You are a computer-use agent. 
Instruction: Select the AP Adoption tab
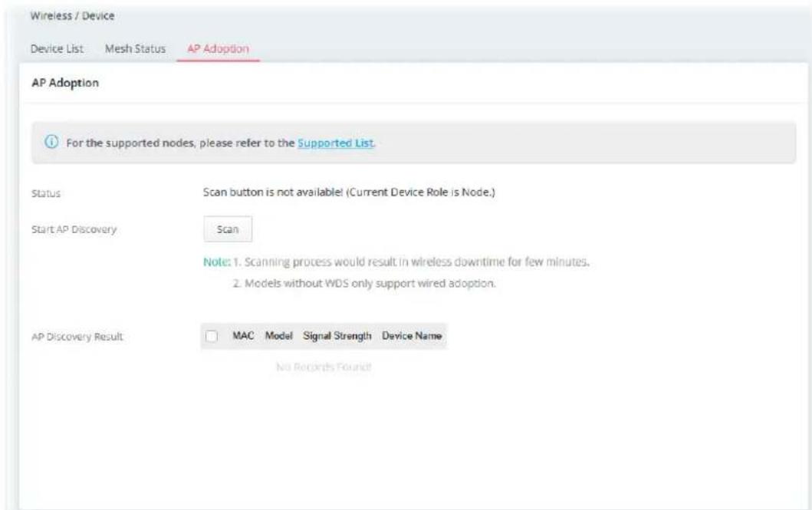pyautogui.click(x=218, y=48)
